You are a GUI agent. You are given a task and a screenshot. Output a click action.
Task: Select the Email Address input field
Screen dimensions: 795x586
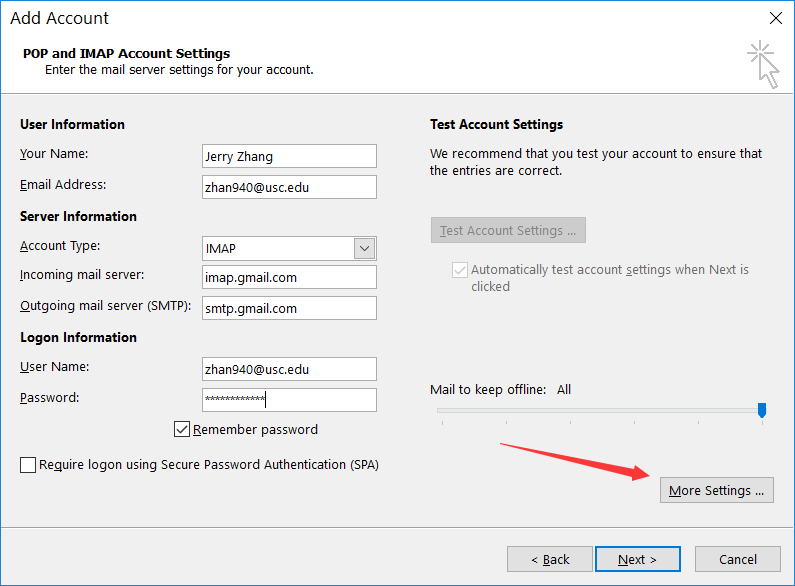tap(289, 187)
